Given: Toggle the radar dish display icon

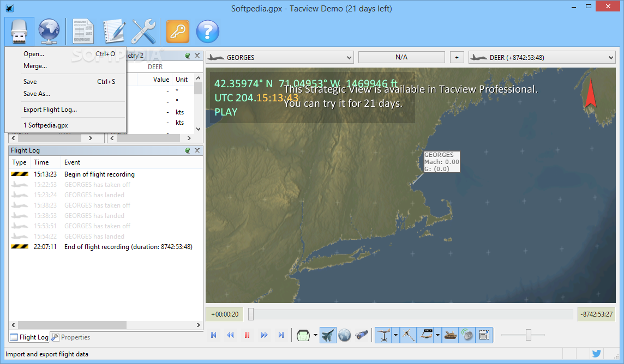Looking at the screenshot, I should [x=467, y=335].
